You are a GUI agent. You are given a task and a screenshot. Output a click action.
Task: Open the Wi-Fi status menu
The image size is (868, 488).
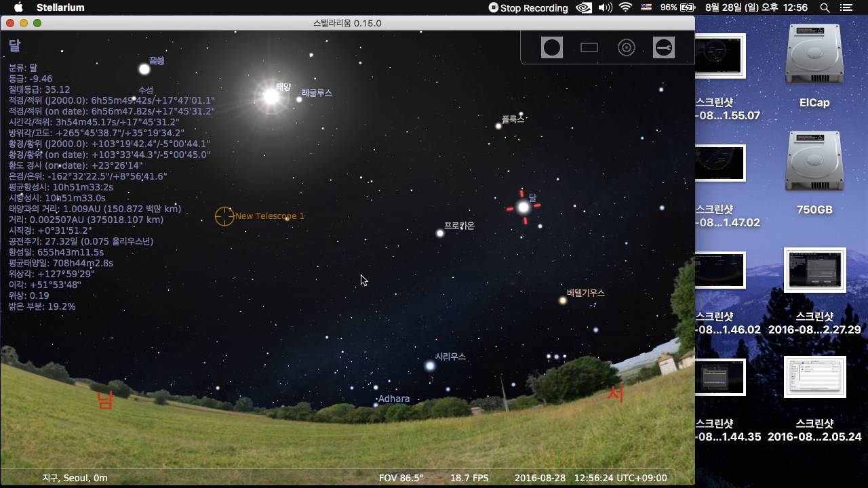click(x=625, y=7)
